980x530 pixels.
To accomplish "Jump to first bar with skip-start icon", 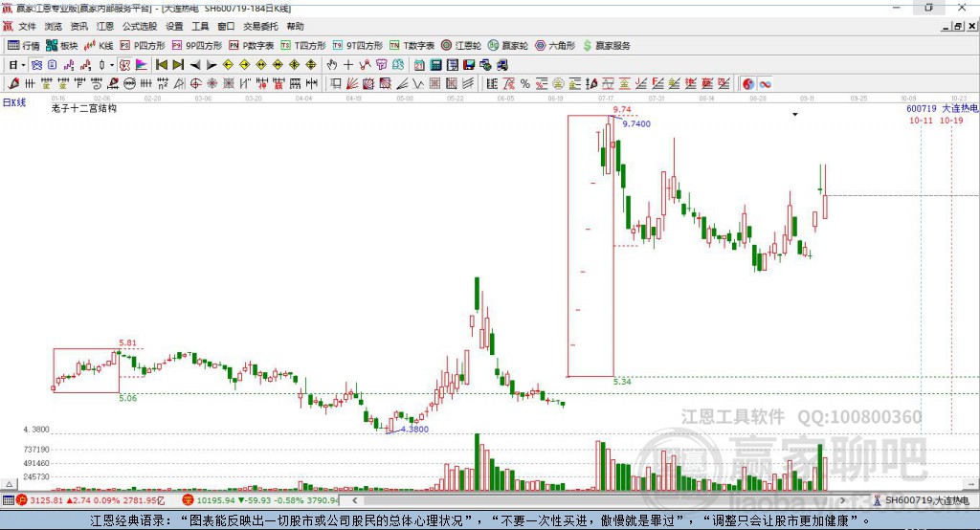I will coord(161,65).
